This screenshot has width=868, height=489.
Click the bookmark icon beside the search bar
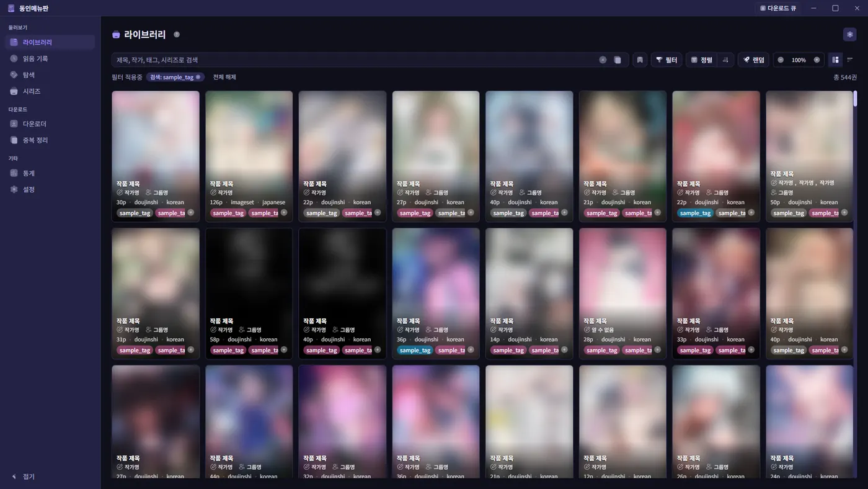[x=640, y=60]
